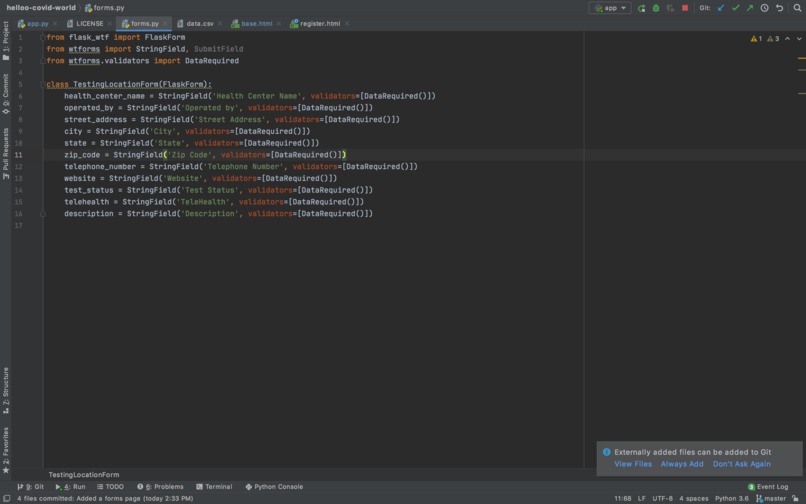Show Git history clock icon
Image resolution: width=806 pixels, height=504 pixels.
tap(764, 8)
